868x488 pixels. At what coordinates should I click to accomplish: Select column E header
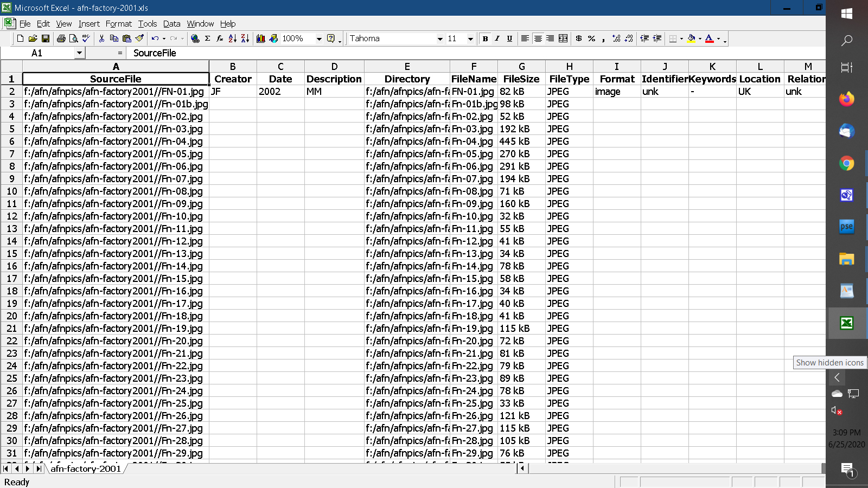[407, 66]
